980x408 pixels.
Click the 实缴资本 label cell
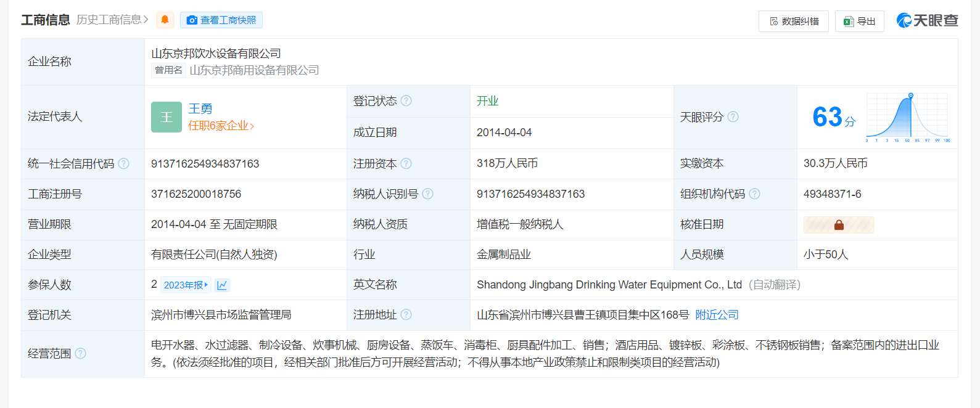coord(735,163)
